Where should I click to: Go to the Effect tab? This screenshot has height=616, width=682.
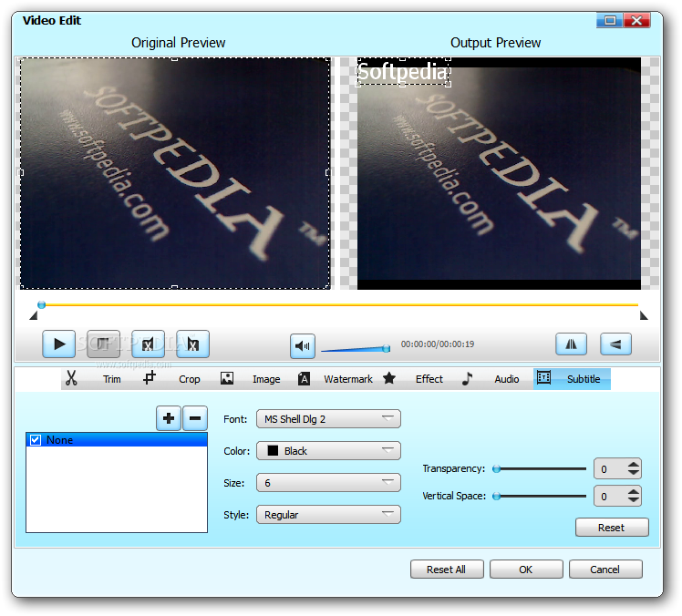click(429, 379)
